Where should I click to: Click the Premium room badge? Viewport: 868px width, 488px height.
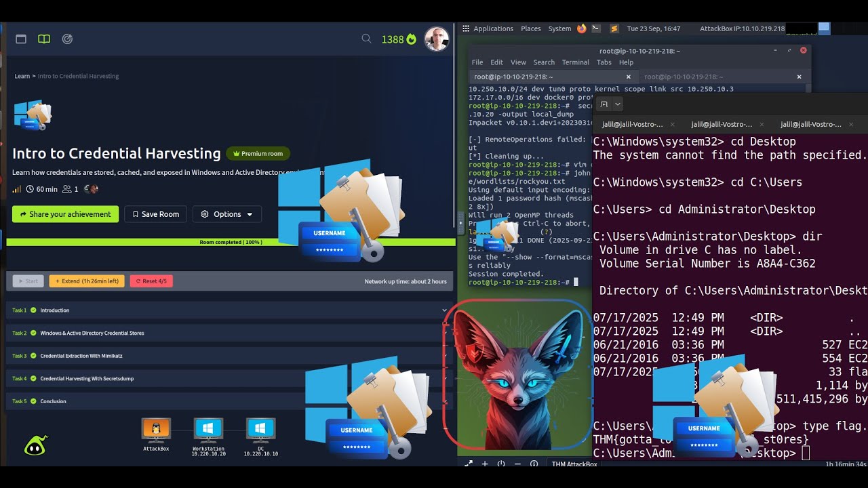pyautogui.click(x=258, y=154)
